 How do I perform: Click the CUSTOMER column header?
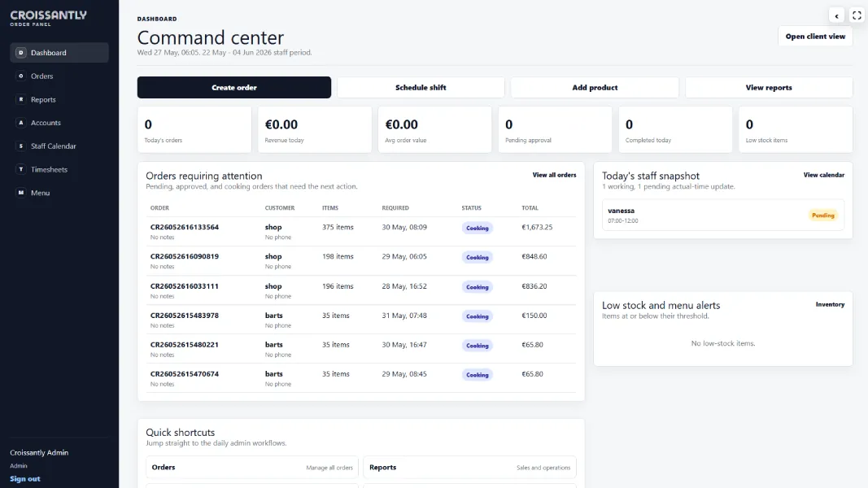coord(280,208)
